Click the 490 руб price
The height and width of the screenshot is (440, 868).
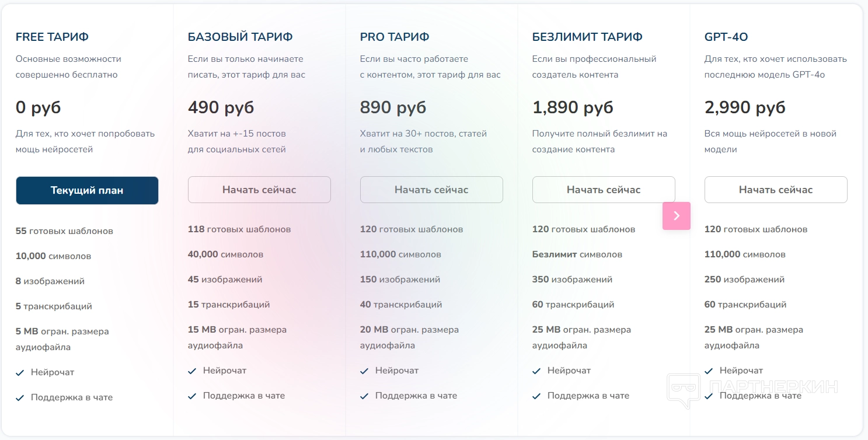coord(221,107)
